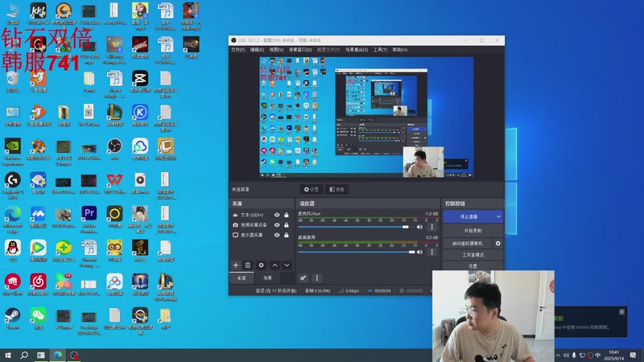Mute the 麦克风/Aux channel speaker icon

pos(419,227)
